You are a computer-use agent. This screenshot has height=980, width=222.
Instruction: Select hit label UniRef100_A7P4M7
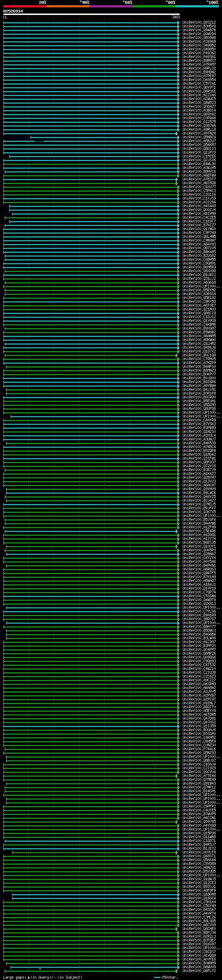[x=199, y=65]
